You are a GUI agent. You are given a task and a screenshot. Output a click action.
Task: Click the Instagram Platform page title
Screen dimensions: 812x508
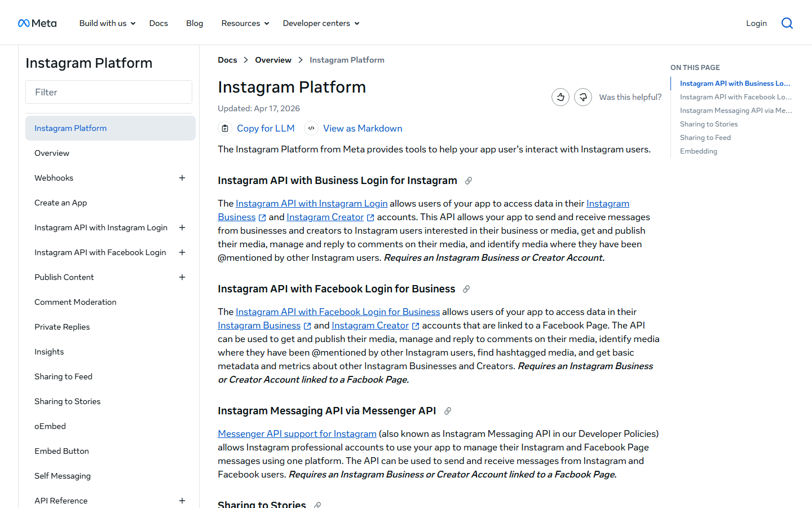point(292,87)
